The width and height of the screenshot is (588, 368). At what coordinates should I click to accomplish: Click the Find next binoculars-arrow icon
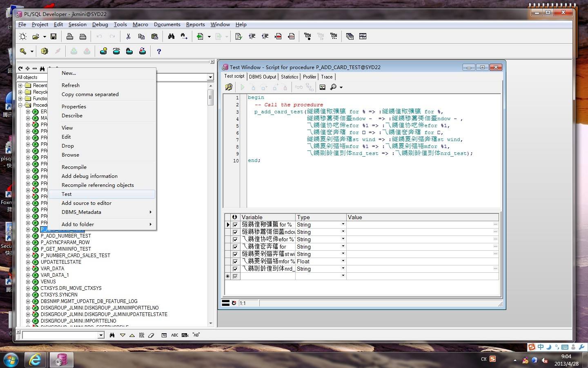[184, 36]
